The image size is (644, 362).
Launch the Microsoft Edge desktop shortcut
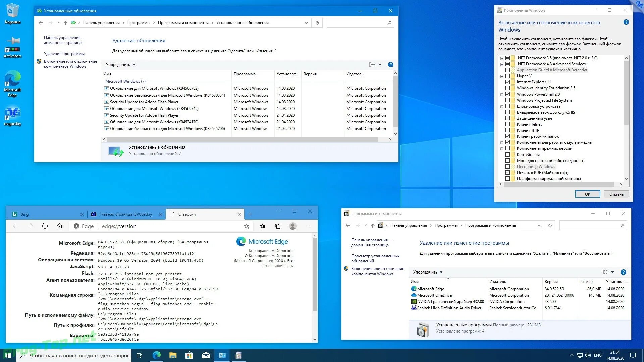[12, 84]
